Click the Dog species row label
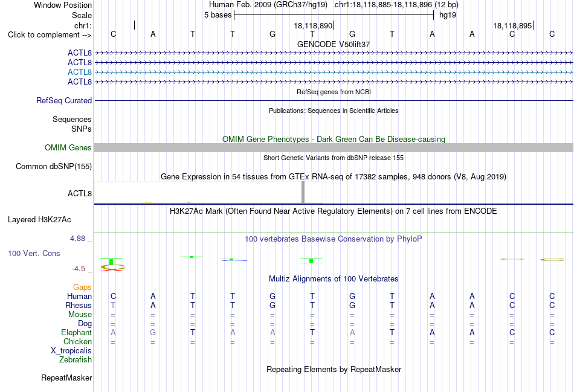The width and height of the screenshot is (574, 392). point(85,324)
